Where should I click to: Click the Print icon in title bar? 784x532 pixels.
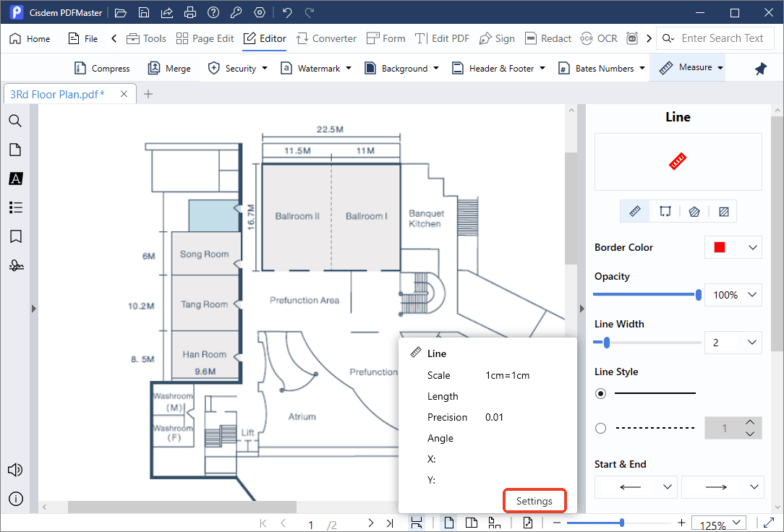click(190, 12)
